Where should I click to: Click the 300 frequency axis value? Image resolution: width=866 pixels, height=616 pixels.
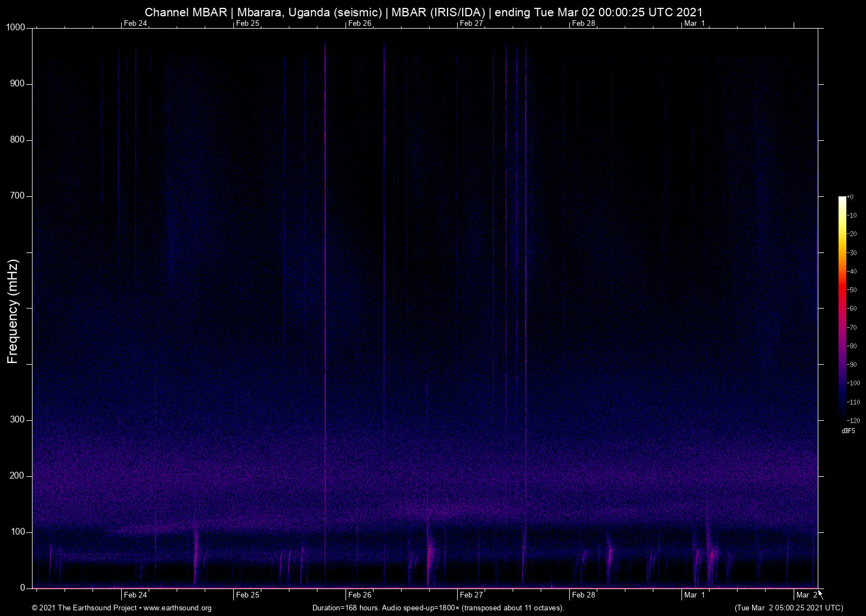[17, 420]
